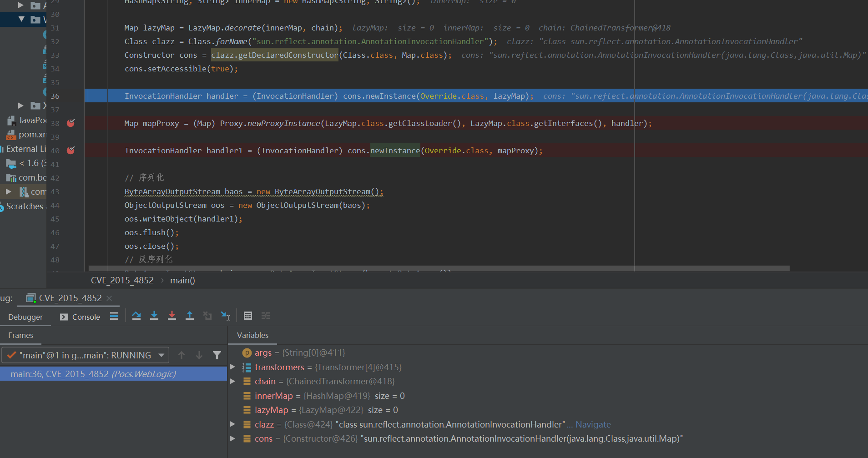This screenshot has height=458, width=868.
Task: Select the next frame down arrow
Action: point(199,355)
